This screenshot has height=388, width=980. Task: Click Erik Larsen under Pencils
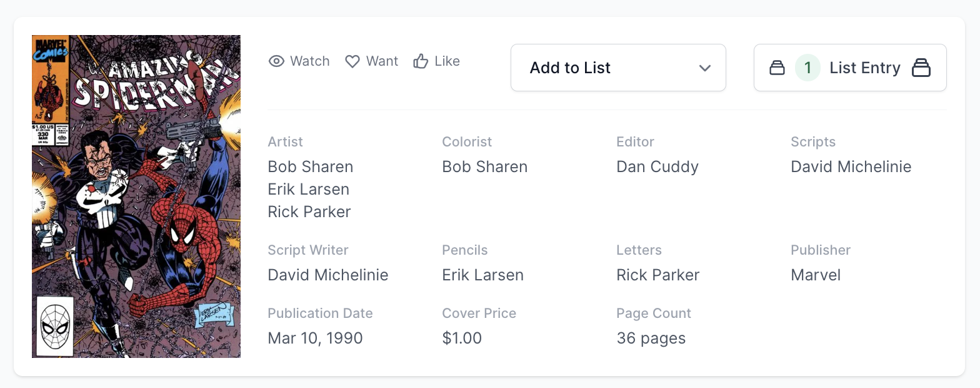pos(482,275)
